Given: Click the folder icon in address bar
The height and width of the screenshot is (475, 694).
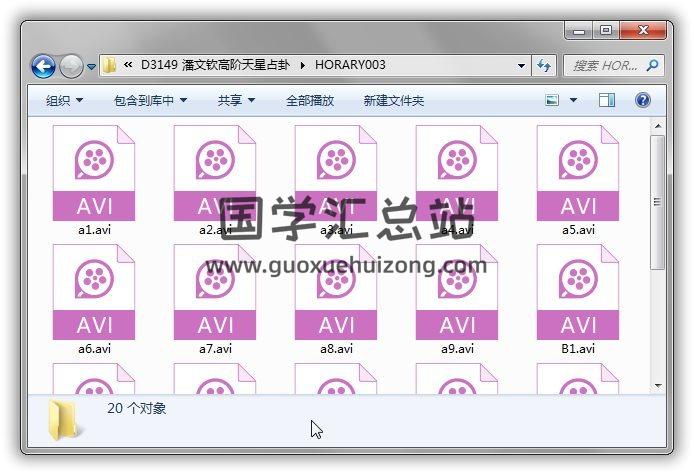Looking at the screenshot, I should 109,66.
